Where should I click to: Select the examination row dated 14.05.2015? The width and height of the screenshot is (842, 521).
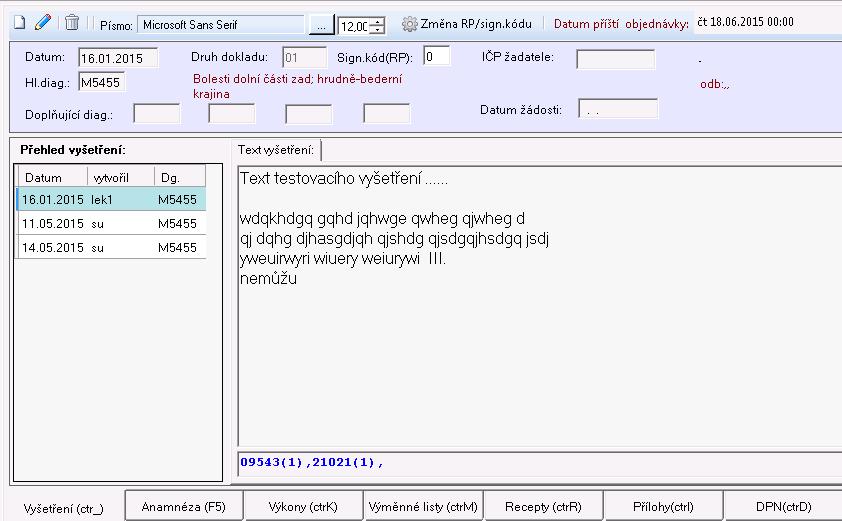click(111, 248)
